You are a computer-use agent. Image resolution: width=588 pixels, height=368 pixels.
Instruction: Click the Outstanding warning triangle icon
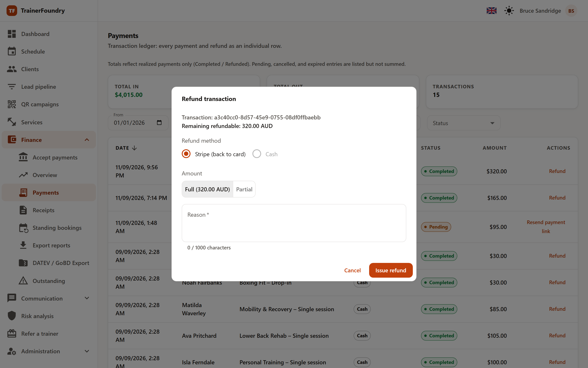(x=23, y=281)
